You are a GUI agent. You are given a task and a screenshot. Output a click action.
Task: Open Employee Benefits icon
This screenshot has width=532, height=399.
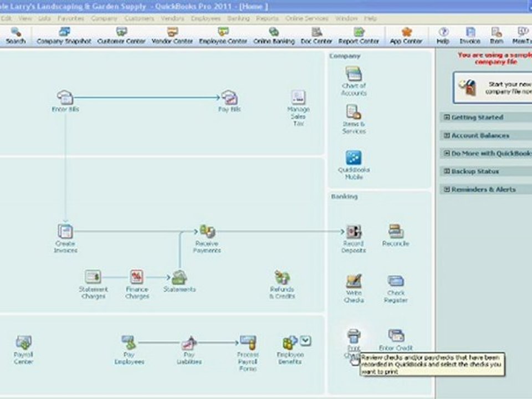[x=289, y=350]
